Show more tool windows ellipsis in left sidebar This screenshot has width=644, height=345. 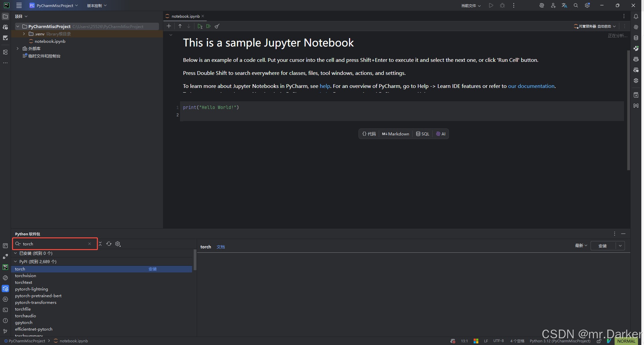click(5, 63)
